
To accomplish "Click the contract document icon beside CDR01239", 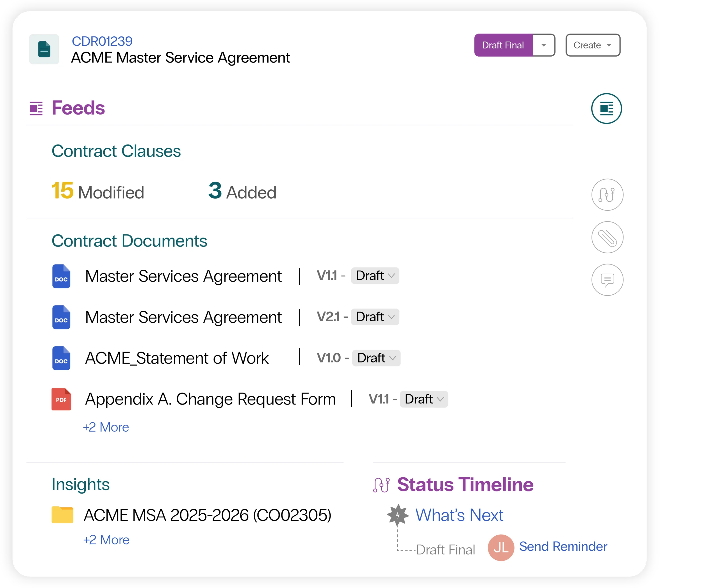I will pyautogui.click(x=44, y=49).
